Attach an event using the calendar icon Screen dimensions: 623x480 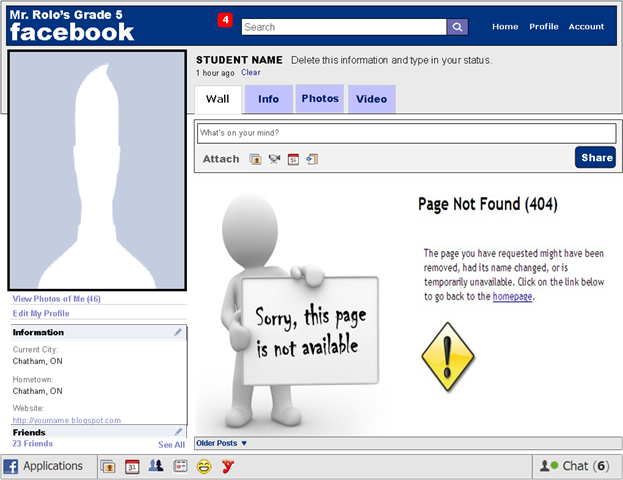(x=293, y=159)
